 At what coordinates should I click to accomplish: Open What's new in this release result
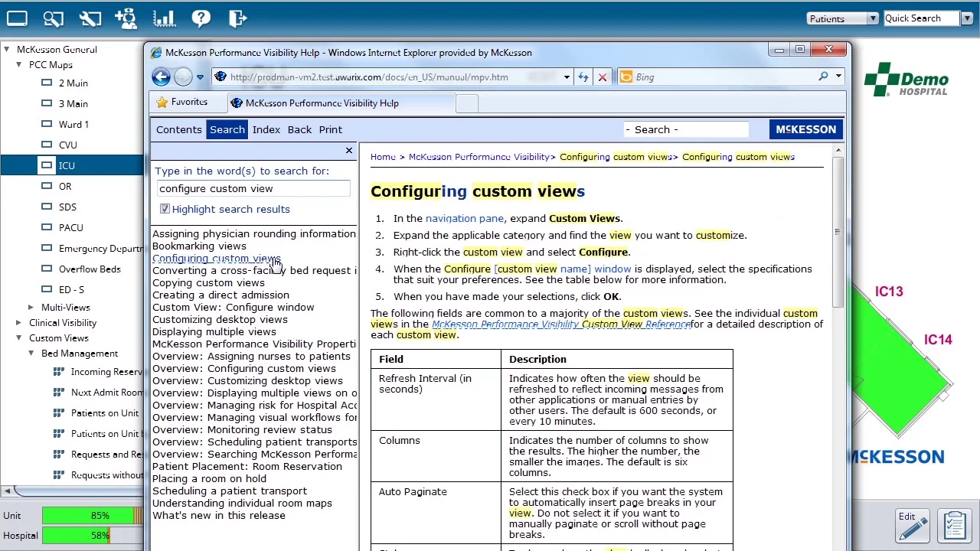pyautogui.click(x=219, y=515)
